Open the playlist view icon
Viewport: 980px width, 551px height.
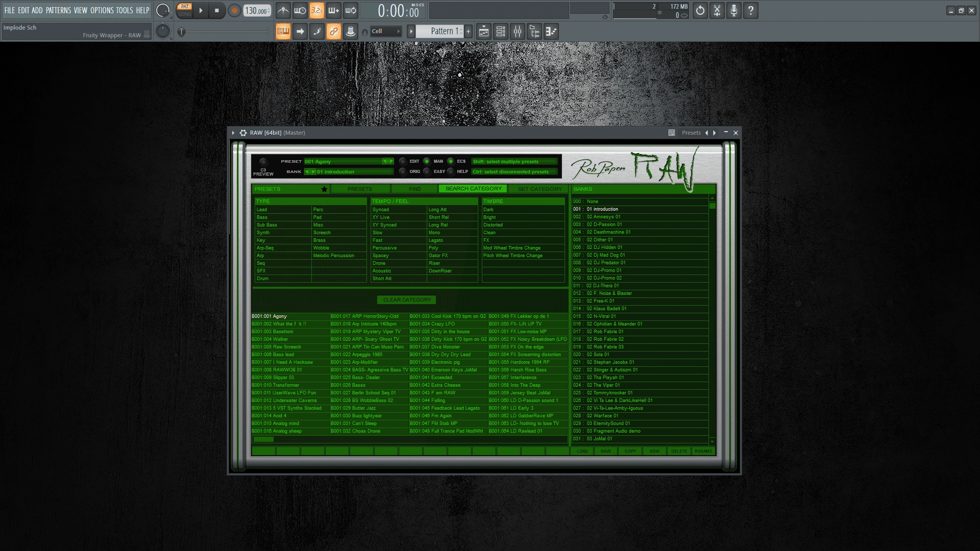pos(484,32)
